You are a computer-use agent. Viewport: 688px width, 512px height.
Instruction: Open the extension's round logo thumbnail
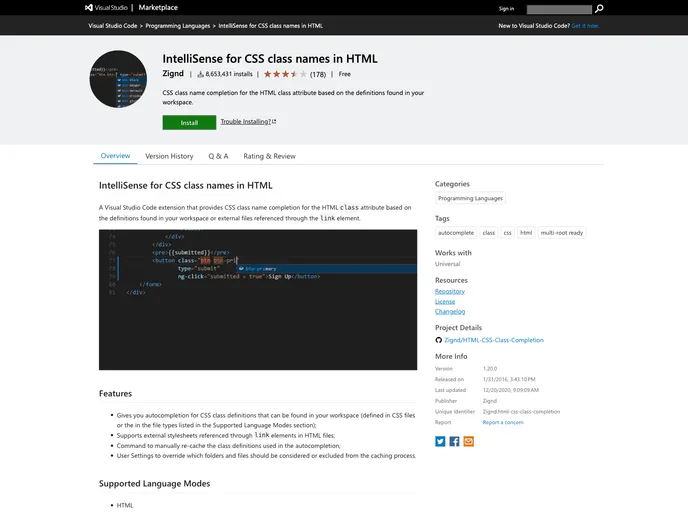pyautogui.click(x=118, y=79)
